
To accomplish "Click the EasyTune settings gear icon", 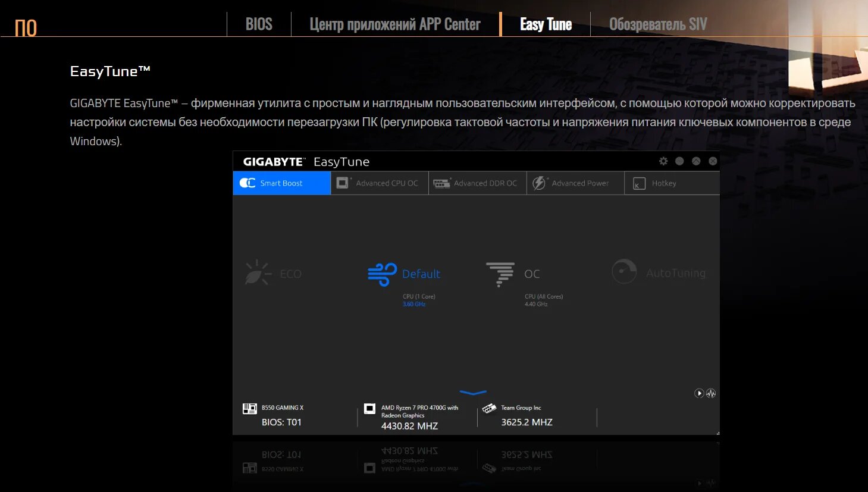I will point(663,161).
